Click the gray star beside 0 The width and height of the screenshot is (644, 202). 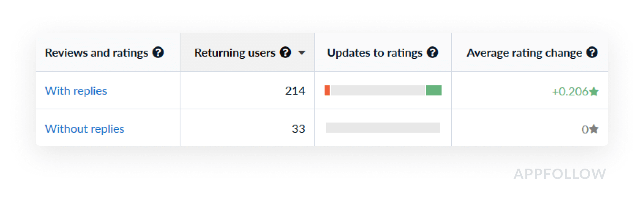pos(594,129)
